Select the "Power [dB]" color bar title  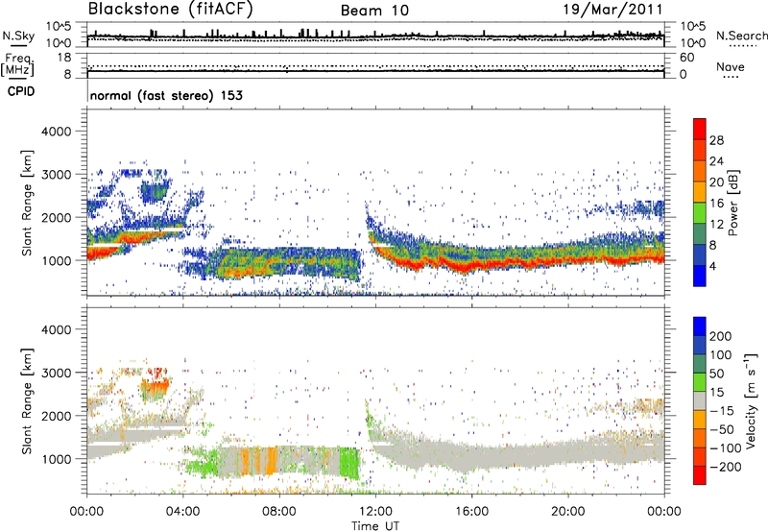733,203
